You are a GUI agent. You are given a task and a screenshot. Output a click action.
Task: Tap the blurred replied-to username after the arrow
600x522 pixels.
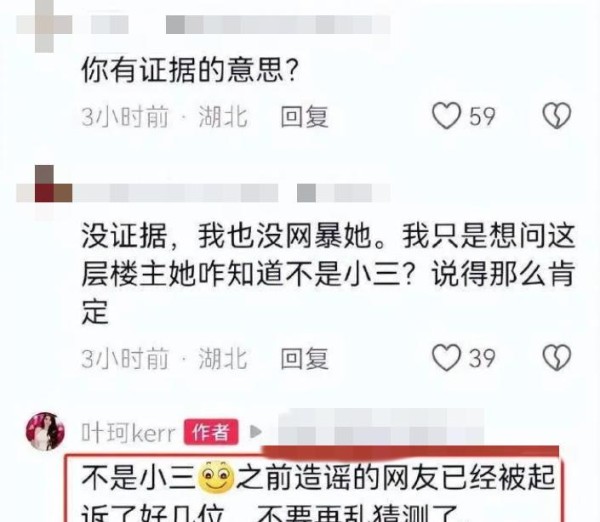tap(381, 428)
